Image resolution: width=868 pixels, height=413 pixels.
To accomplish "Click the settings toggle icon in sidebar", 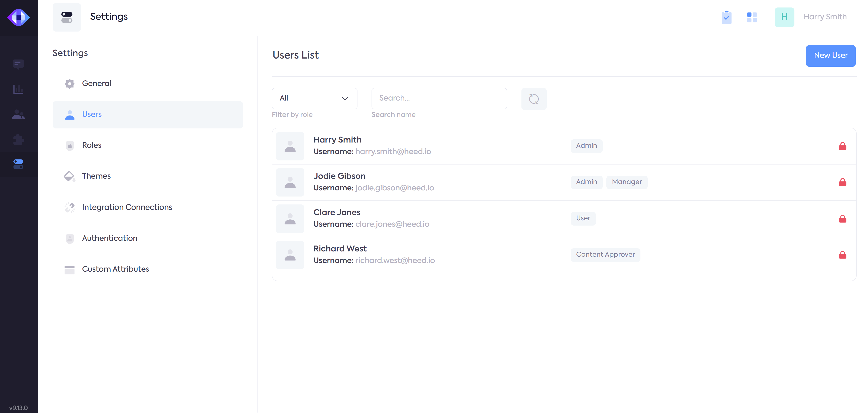I will (x=18, y=164).
